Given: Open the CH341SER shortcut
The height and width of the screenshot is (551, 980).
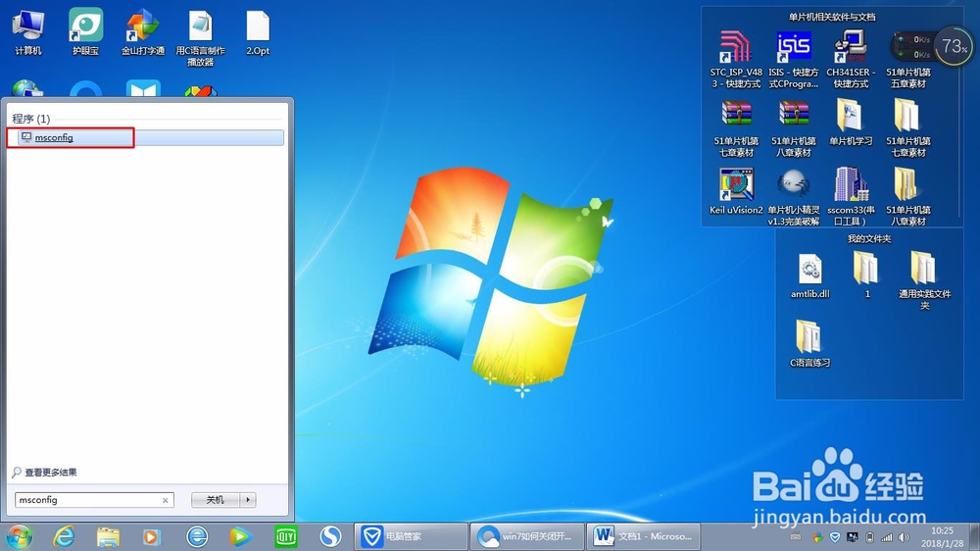Looking at the screenshot, I should [x=851, y=60].
